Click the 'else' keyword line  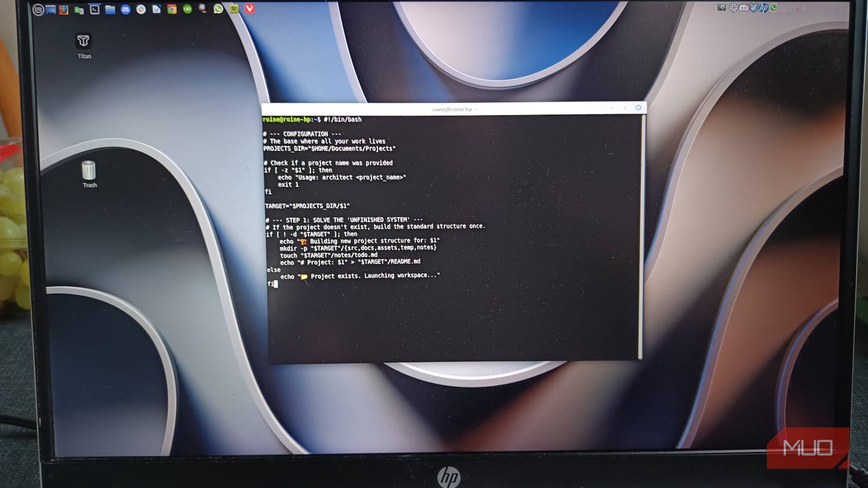click(x=274, y=269)
